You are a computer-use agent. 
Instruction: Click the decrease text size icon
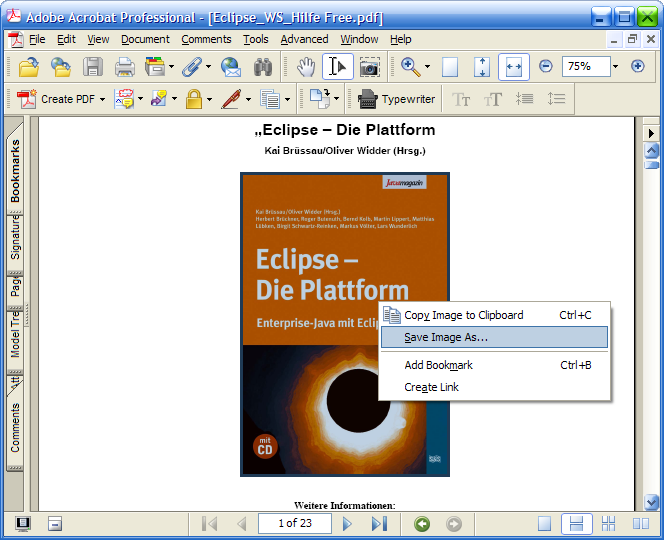pos(461,99)
